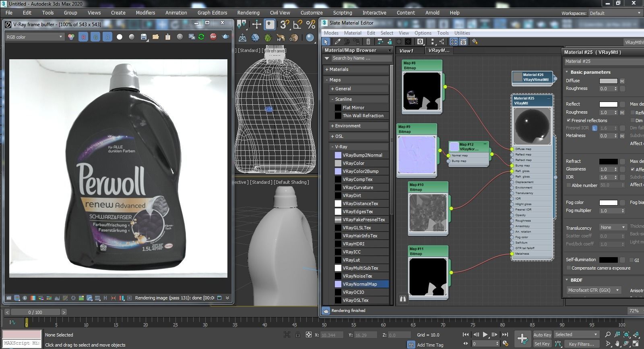Click the Material ID channel picker 0 icon
644x349 pixels.
(x=420, y=42)
